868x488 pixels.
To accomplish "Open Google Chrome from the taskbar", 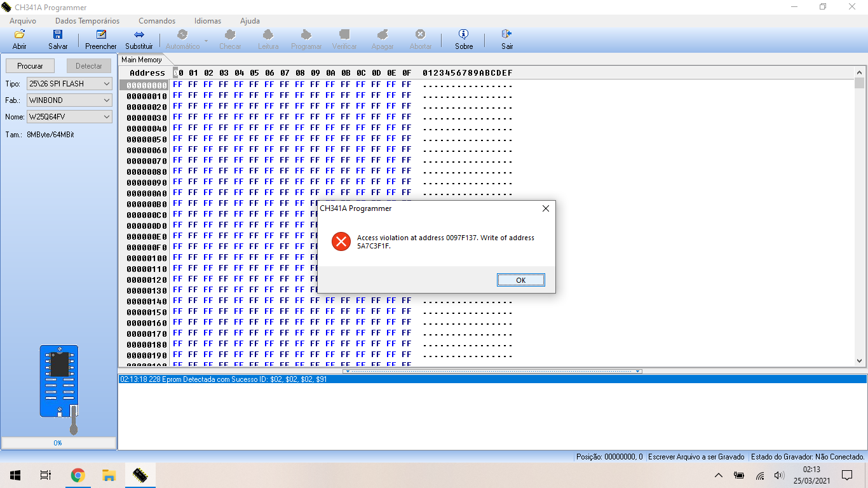I will tap(78, 475).
